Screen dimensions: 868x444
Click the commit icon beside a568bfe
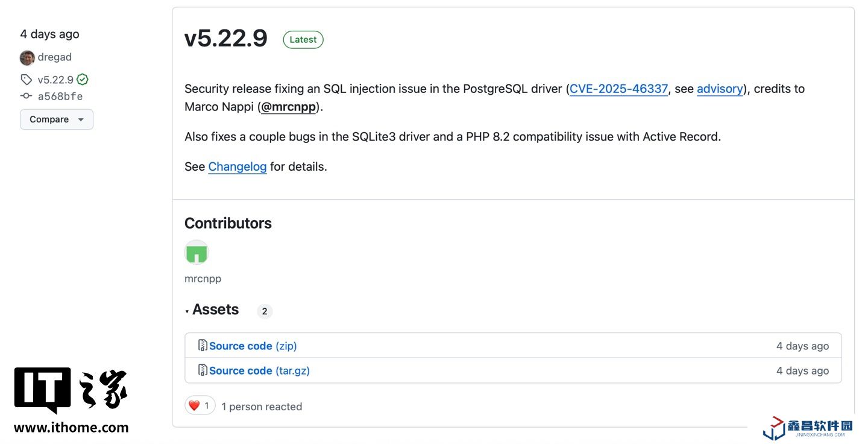(x=26, y=96)
